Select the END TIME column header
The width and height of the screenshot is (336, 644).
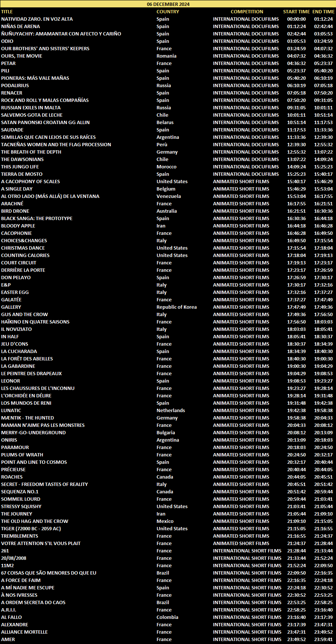point(323,11)
